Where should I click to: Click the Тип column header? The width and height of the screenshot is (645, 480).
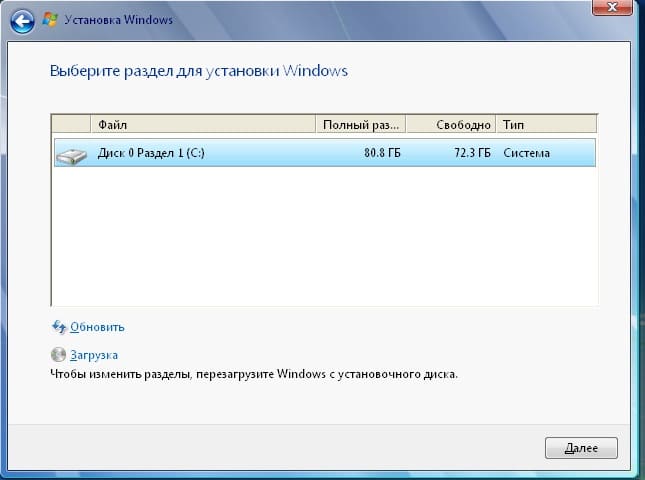coord(546,125)
